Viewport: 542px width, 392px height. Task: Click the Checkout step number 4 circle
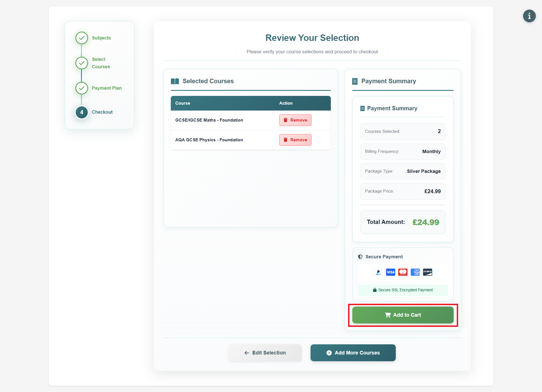point(82,112)
